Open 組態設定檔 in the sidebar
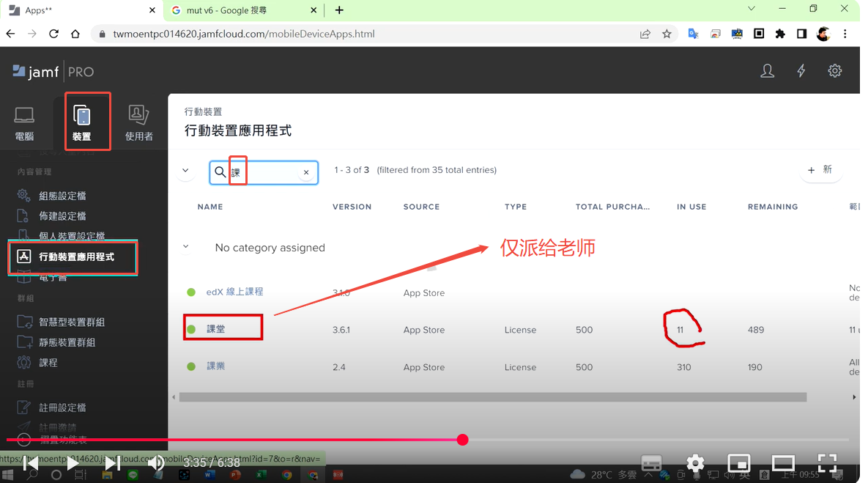Image resolution: width=868 pixels, height=483 pixels. [x=62, y=196]
